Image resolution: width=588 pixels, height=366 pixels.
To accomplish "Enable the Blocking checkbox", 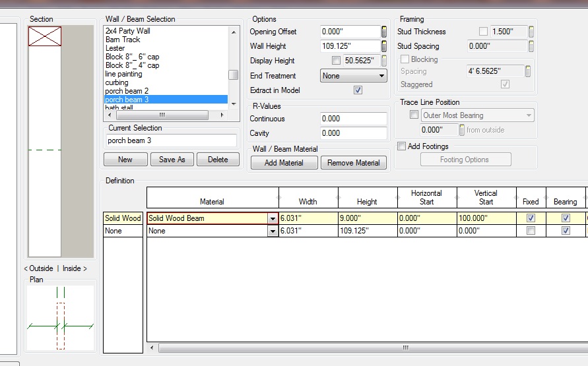I will pyautogui.click(x=405, y=59).
